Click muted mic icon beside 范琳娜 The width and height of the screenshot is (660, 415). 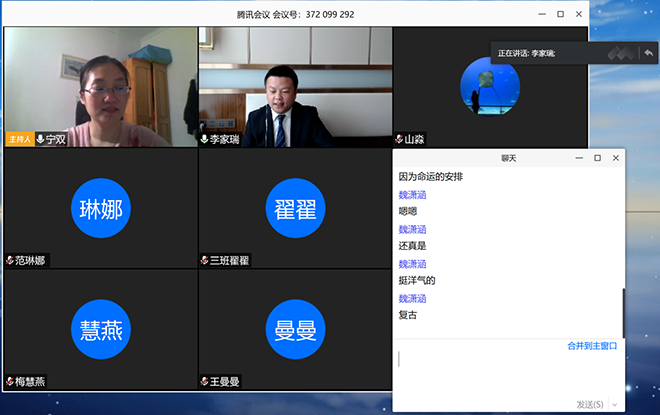(x=10, y=261)
